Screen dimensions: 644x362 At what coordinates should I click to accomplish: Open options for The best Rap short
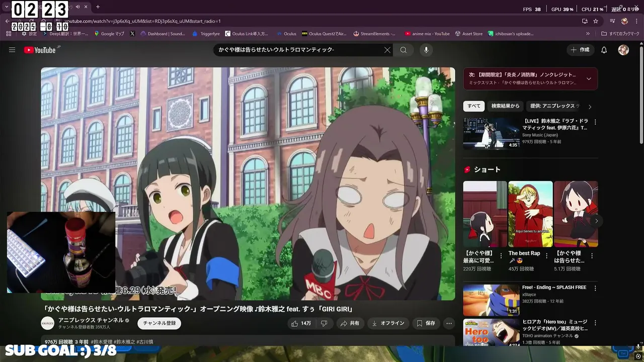pyautogui.click(x=546, y=256)
